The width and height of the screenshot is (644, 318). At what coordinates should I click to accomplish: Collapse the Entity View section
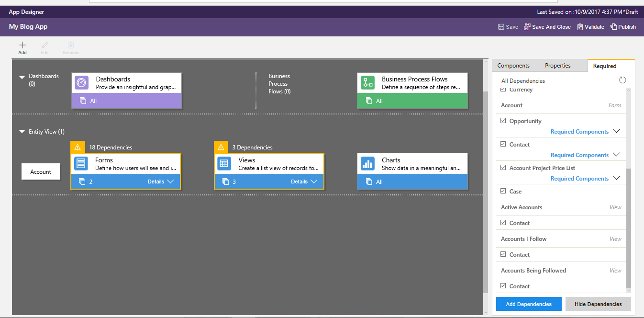point(22,132)
